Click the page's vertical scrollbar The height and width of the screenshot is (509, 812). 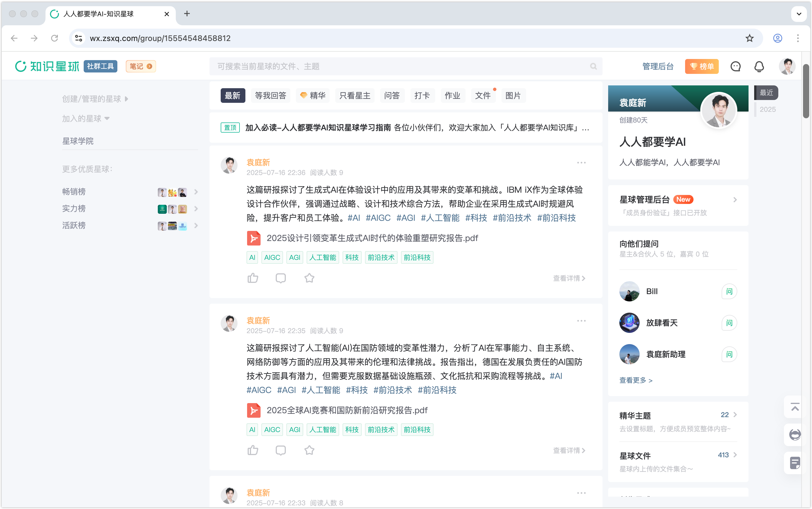806,91
